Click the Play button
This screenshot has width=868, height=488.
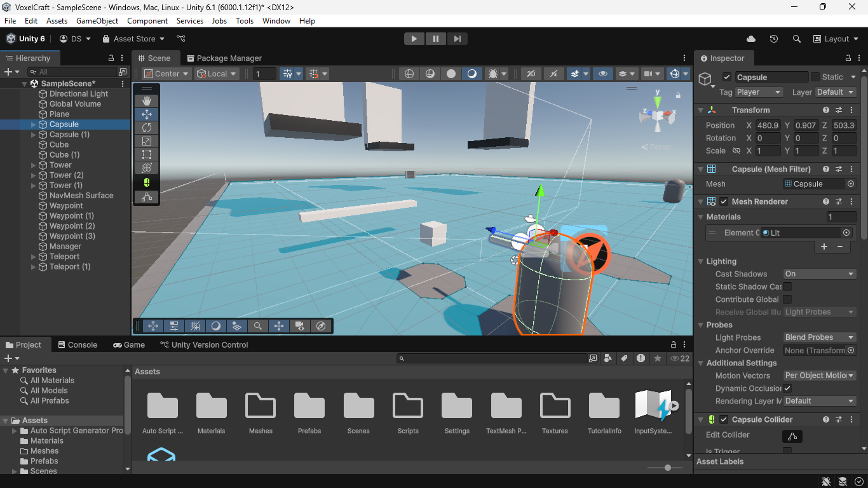tap(414, 39)
